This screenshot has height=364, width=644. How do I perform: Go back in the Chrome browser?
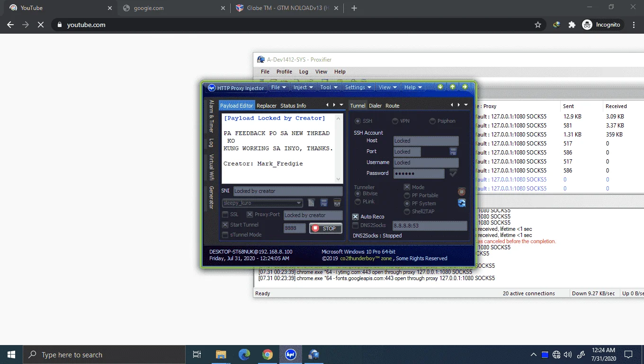(x=10, y=25)
